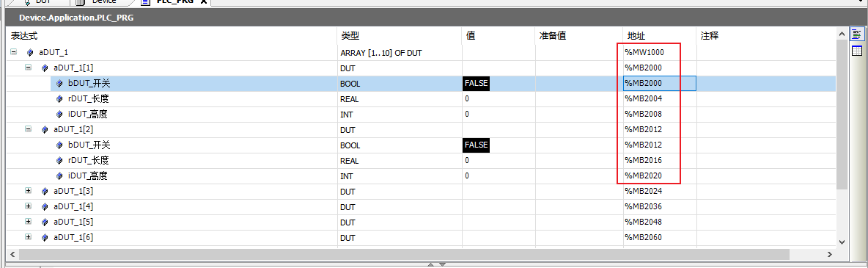Screen dimensions: 868x268
Task: Select the aDUT_1[4] row label
Action: tap(73, 207)
